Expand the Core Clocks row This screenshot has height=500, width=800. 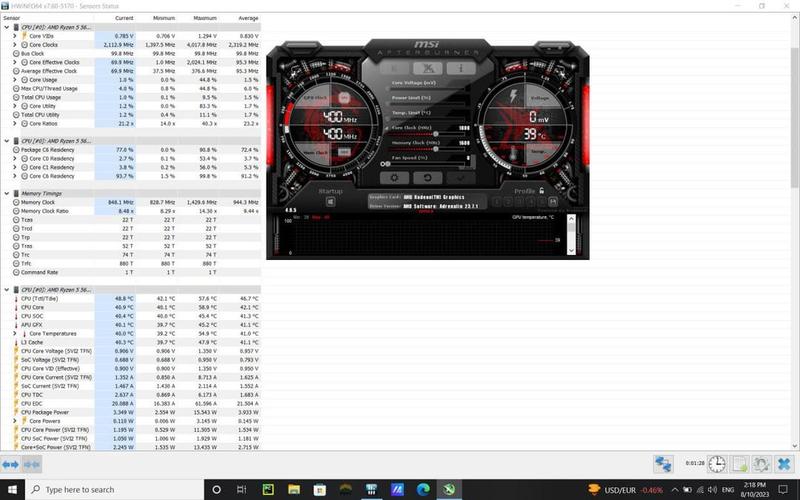tap(15, 45)
